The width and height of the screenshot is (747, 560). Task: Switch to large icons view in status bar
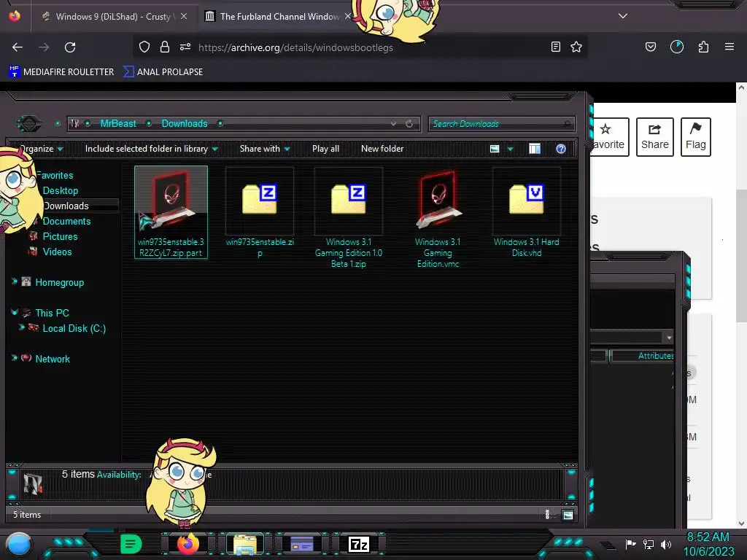point(568,514)
